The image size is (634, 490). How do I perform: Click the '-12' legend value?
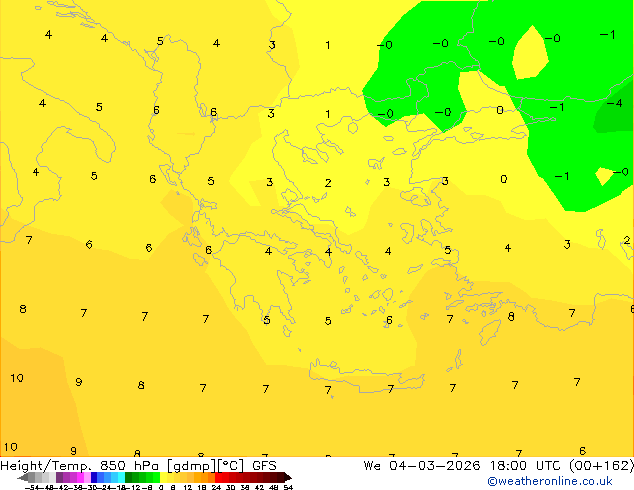tap(135, 487)
